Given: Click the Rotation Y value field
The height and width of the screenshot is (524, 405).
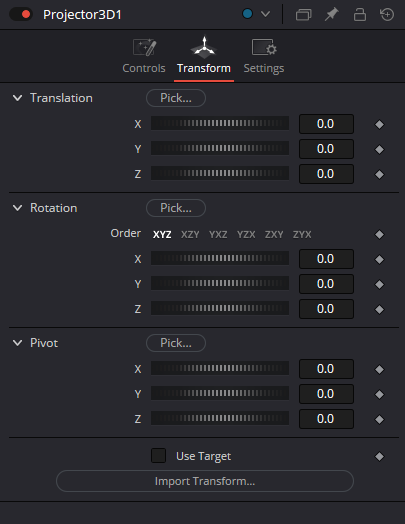Looking at the screenshot, I should click(326, 284).
